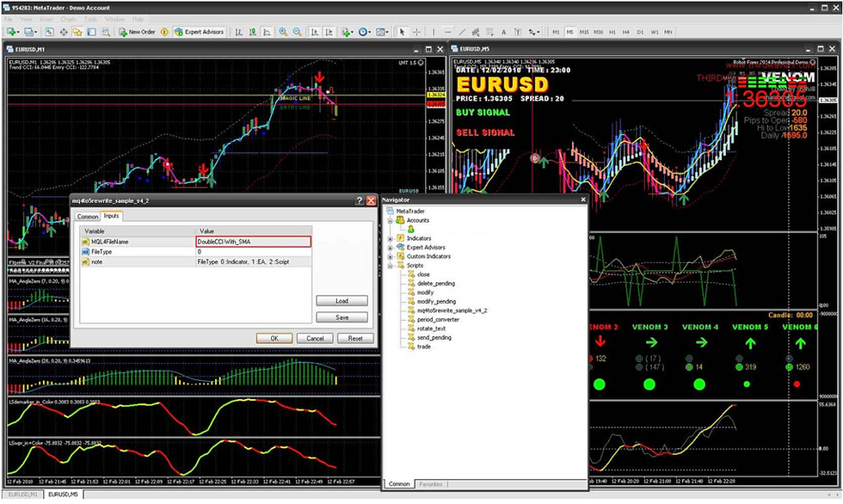Select the trendline drawing tool

click(462, 32)
